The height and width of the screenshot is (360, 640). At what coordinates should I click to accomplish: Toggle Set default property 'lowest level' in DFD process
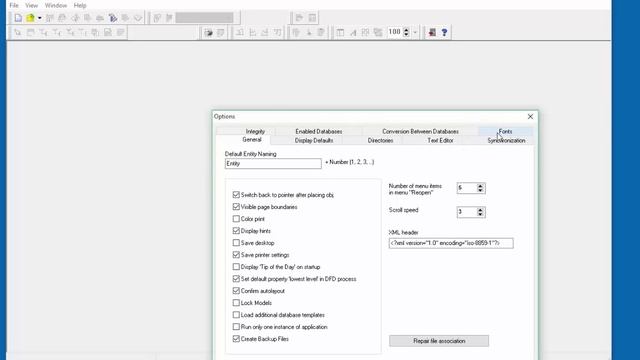[236, 279]
